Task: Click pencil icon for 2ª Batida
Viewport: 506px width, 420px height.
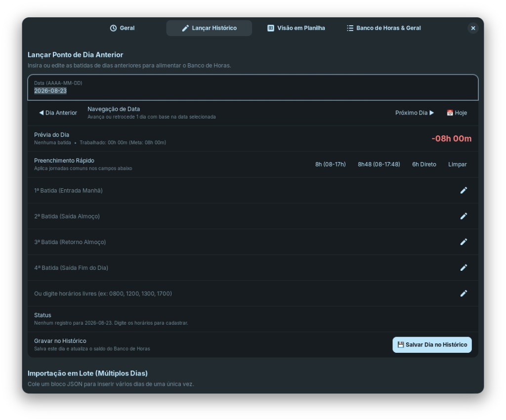Action: click(x=464, y=216)
